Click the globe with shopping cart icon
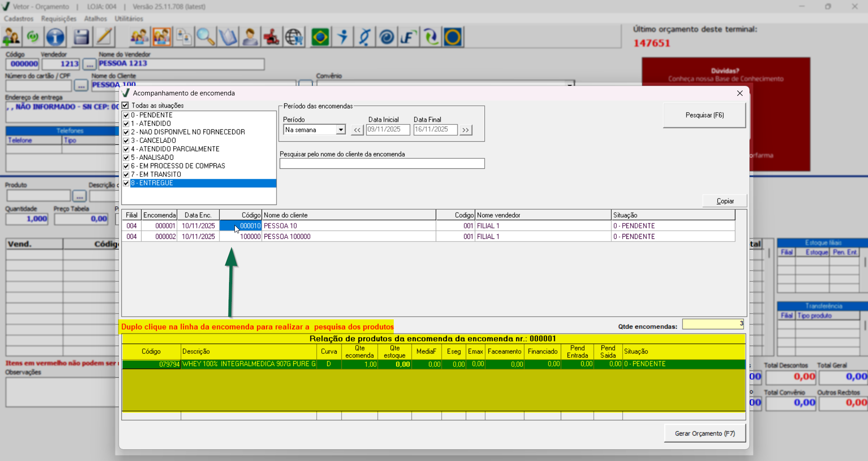This screenshot has height=461, width=868. tap(294, 37)
